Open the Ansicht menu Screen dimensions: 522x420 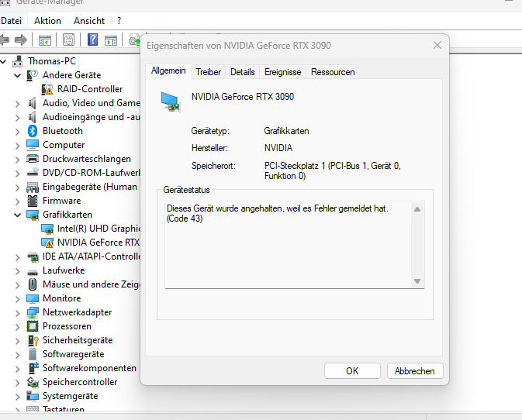click(x=89, y=21)
